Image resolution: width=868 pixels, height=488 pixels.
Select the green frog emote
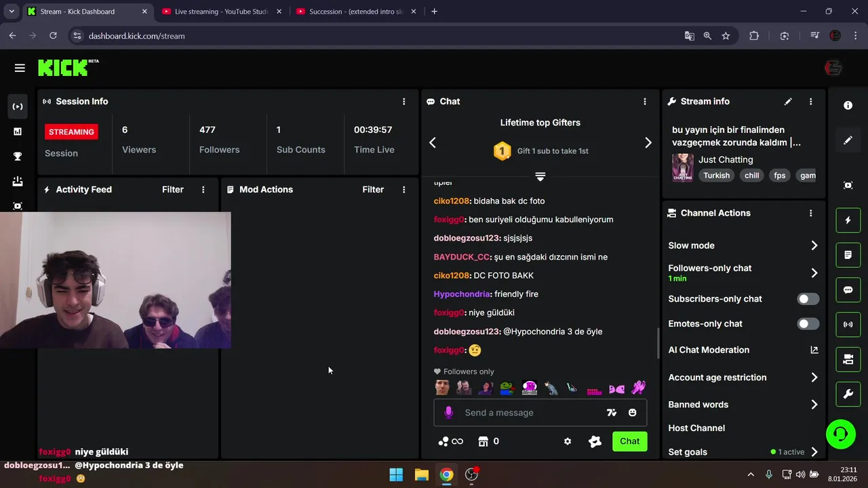pos(507,388)
